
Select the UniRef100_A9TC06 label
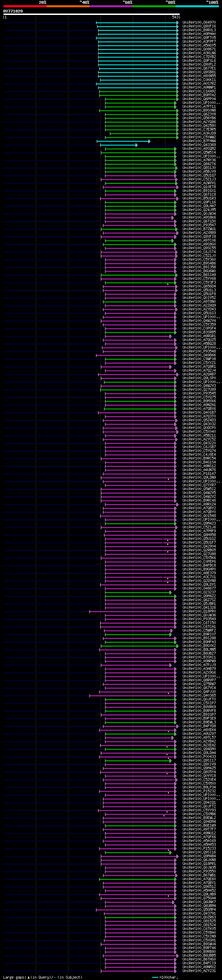coord(199,241)
